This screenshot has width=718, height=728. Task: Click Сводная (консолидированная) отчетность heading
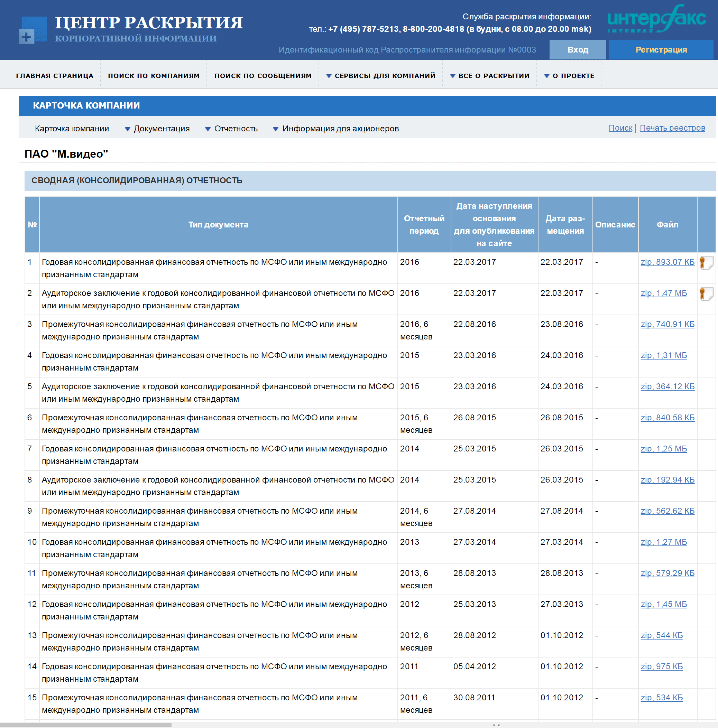point(137,180)
